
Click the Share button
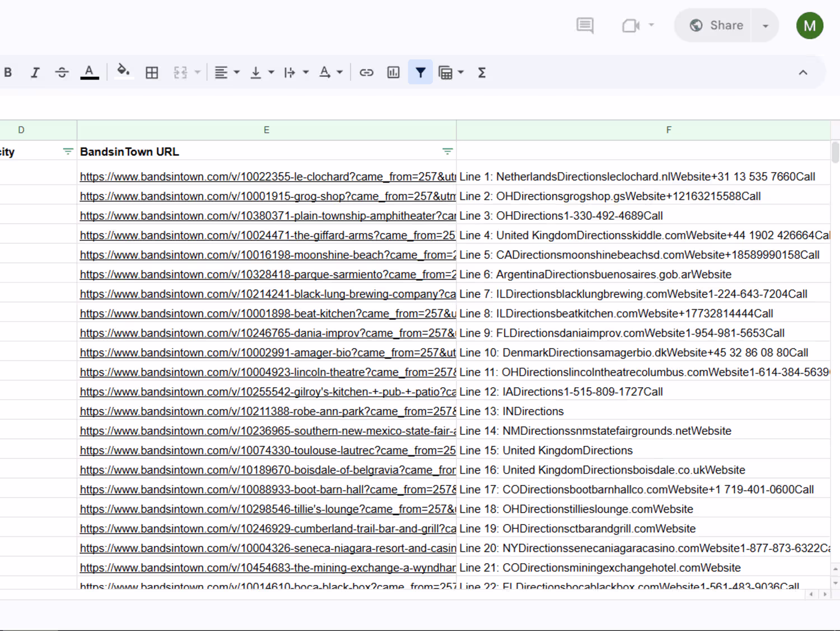pyautogui.click(x=716, y=25)
